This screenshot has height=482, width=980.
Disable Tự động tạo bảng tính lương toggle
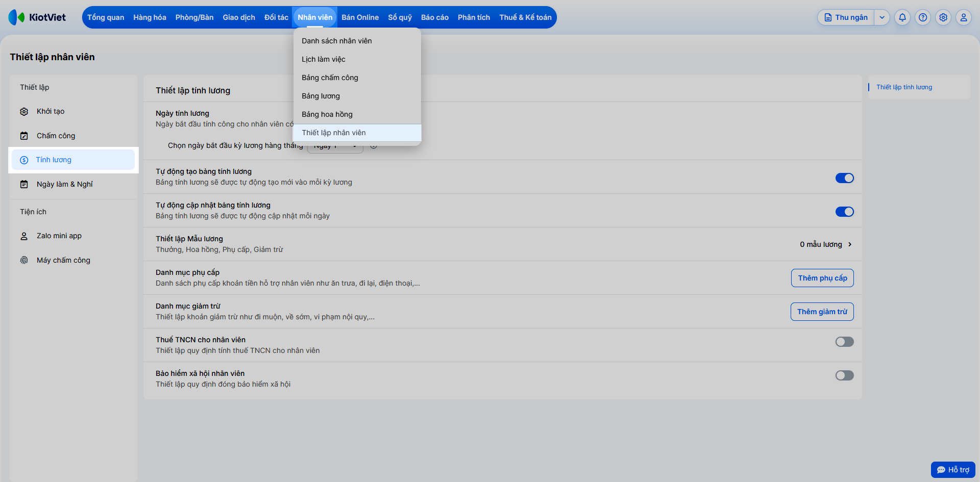point(845,178)
